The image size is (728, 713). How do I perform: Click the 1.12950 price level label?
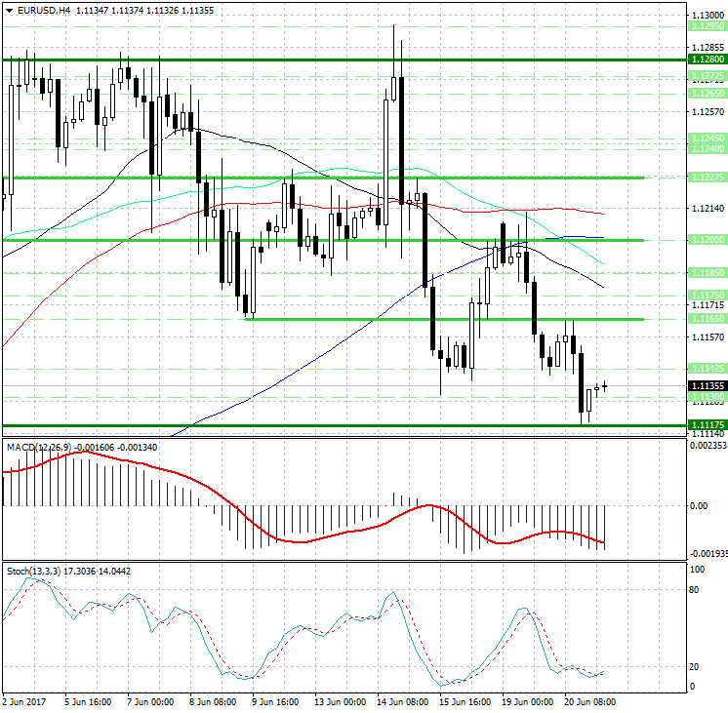(x=707, y=28)
